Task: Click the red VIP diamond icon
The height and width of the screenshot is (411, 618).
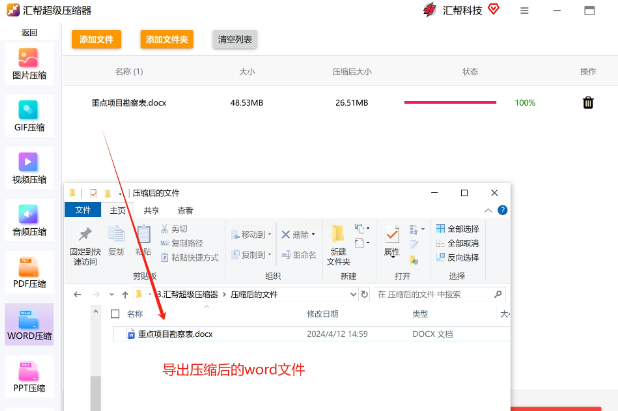Action: [493, 9]
